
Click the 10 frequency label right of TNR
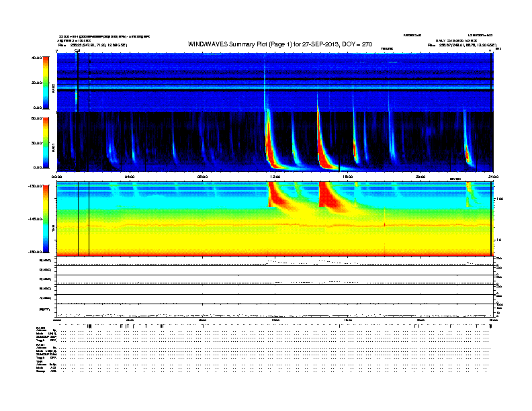pyautogui.click(x=499, y=240)
